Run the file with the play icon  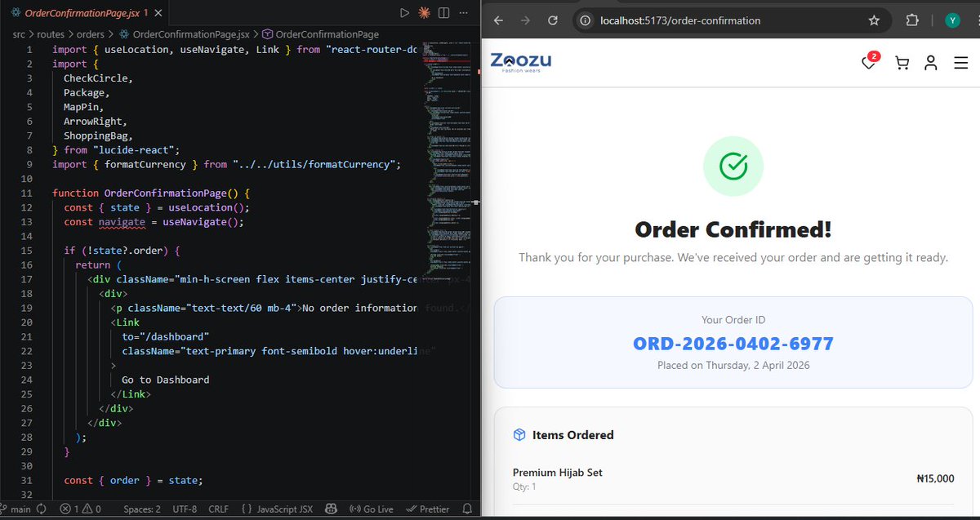coord(403,13)
